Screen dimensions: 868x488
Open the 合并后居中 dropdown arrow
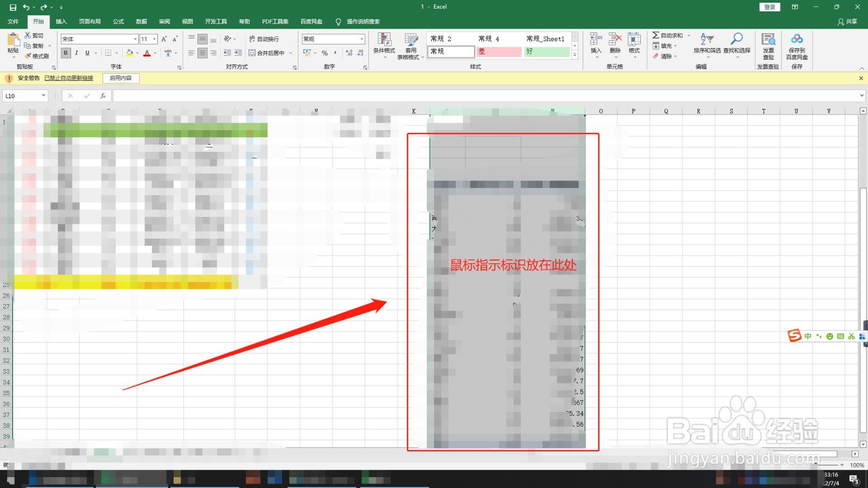click(291, 53)
